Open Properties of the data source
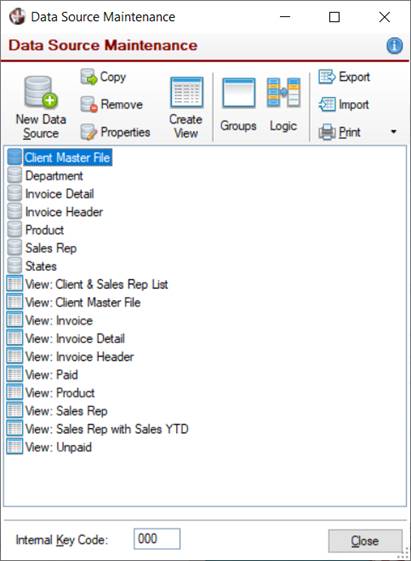Viewport: 411px width, 561px height. pyautogui.click(x=115, y=132)
